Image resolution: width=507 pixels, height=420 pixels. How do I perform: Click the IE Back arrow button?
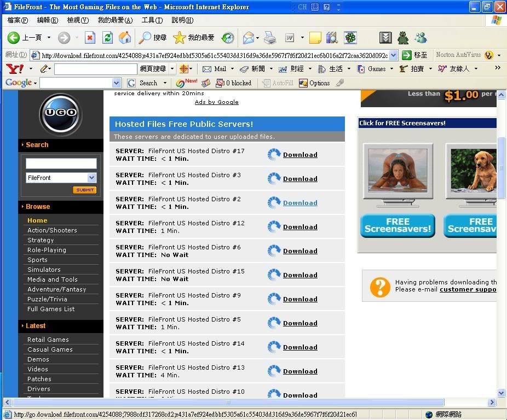[x=14, y=38]
